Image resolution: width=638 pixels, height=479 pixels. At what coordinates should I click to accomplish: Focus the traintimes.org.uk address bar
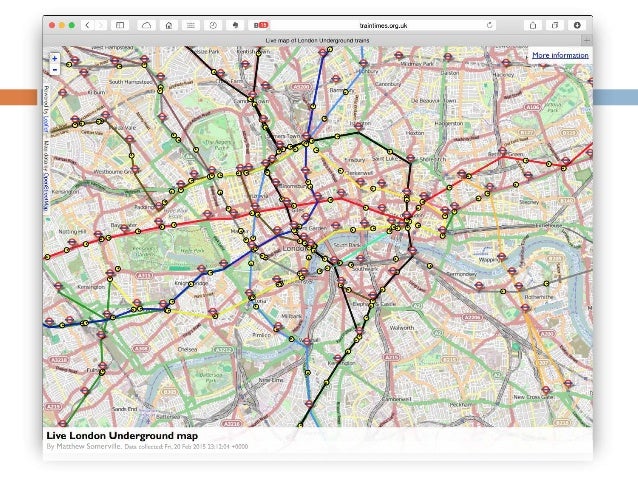coord(382,25)
